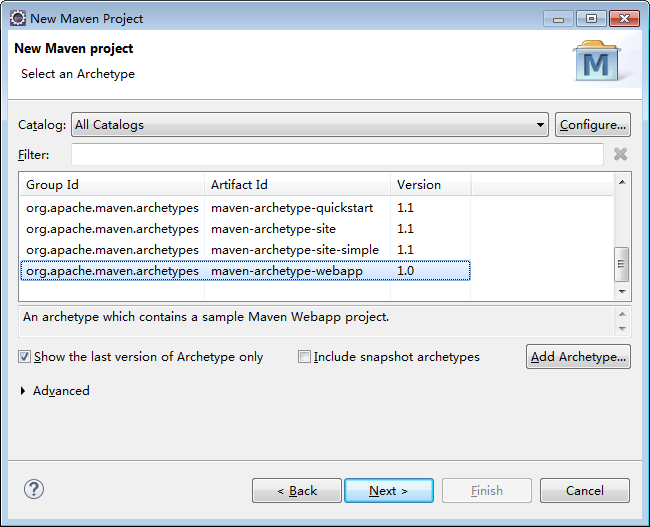Enable Include snapshot archetypes checkbox
Image resolution: width=650 pixels, height=527 pixels.
point(304,357)
